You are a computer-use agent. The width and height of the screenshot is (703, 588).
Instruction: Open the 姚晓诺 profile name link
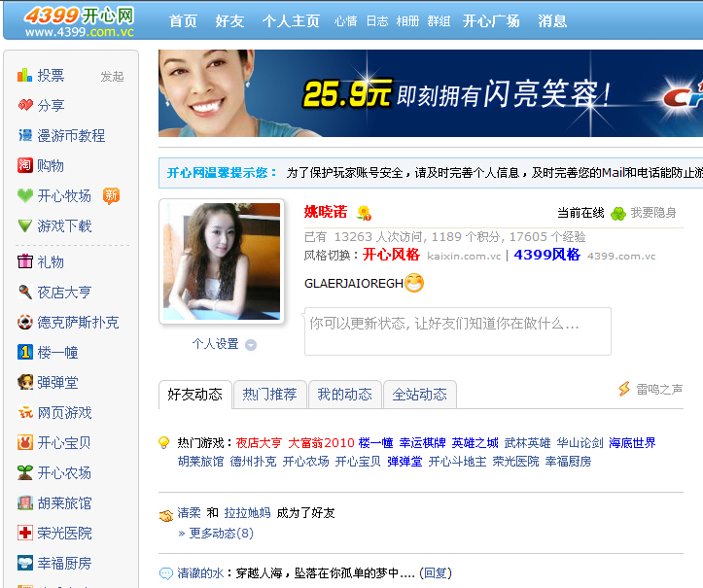(x=326, y=212)
